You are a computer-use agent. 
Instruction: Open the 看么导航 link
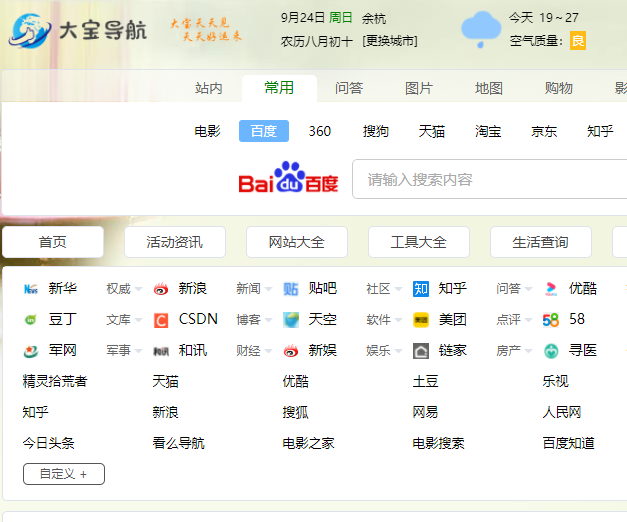[x=178, y=443]
